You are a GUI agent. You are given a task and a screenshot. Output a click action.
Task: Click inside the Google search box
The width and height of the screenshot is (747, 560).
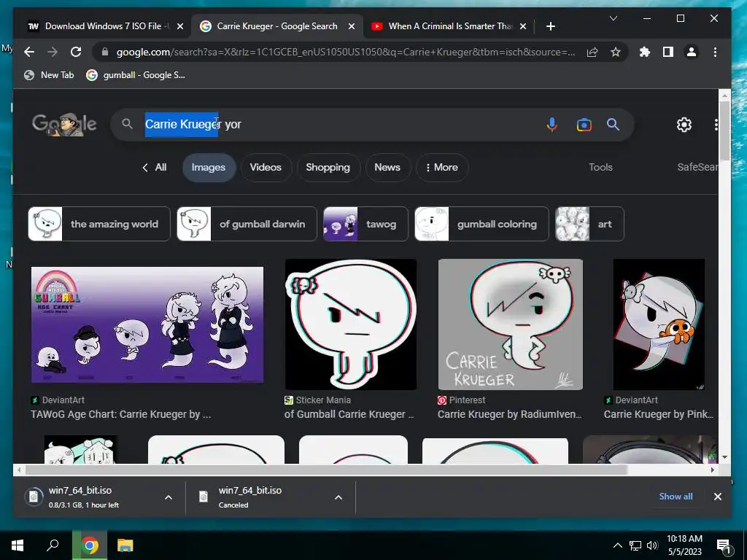click(333, 124)
